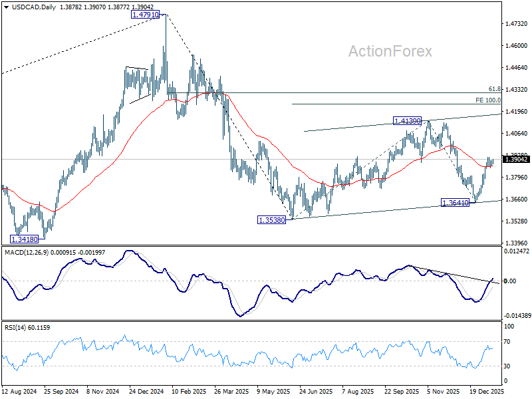Click the RSI(14) indicator label
Screen dimensions: 532x399
click(x=15, y=328)
